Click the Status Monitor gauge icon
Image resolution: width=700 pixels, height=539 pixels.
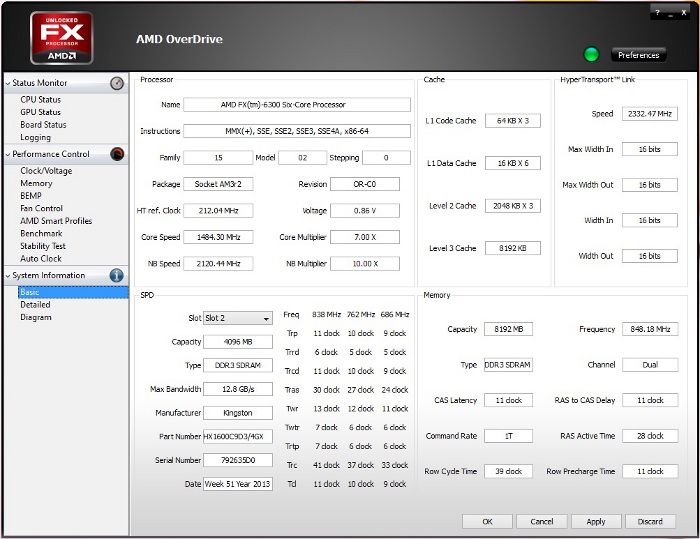coord(117,83)
